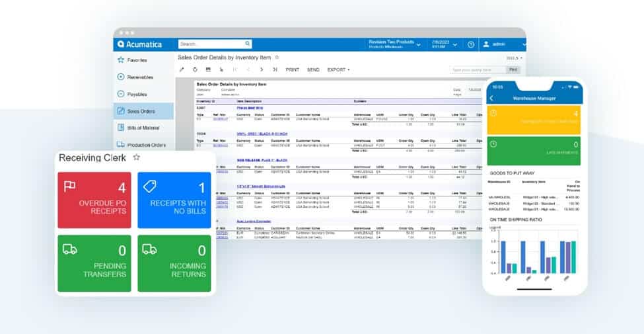Tap the back chevron in Warehouse Manager
644x334 pixels.
[491, 99]
